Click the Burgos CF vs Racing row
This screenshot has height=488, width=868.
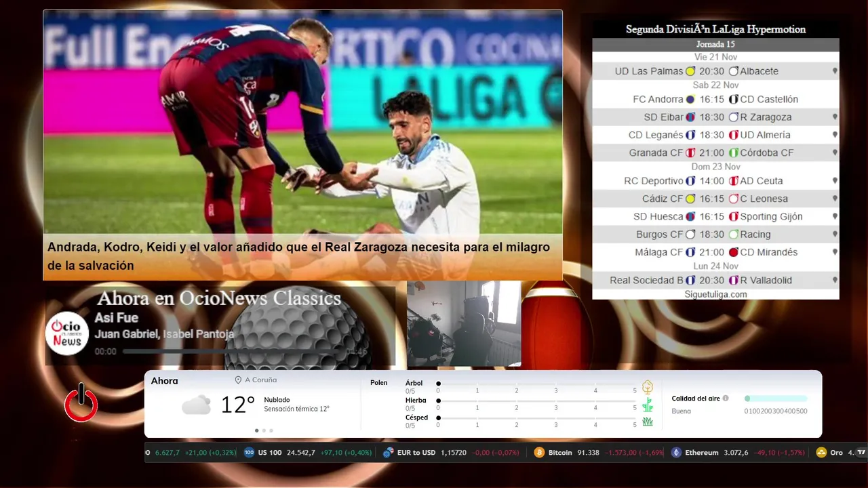coord(715,235)
